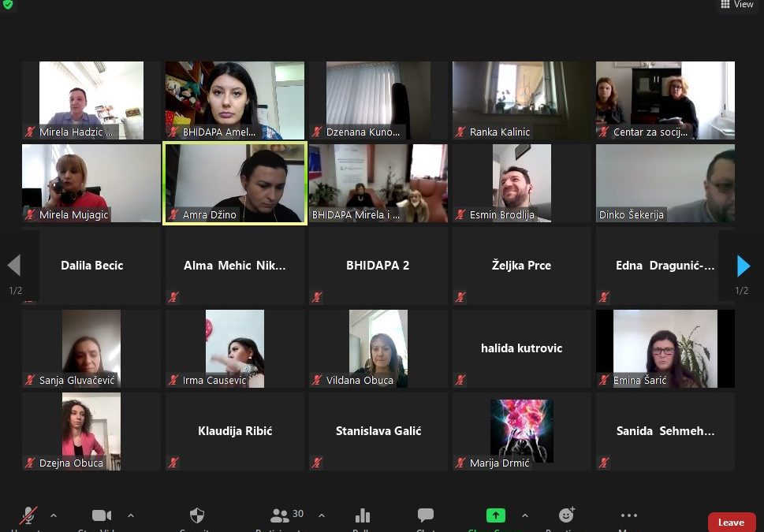
Task: Expand participants options arrow
Action: (322, 516)
